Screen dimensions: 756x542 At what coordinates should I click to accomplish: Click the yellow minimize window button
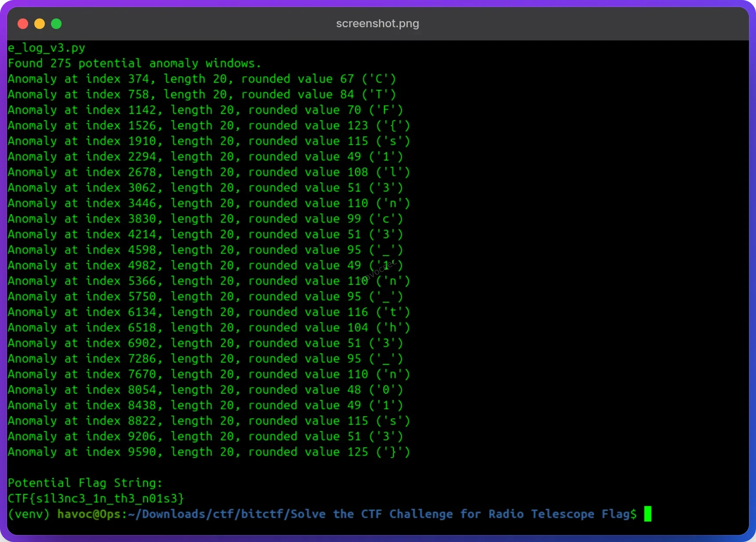[x=40, y=24]
